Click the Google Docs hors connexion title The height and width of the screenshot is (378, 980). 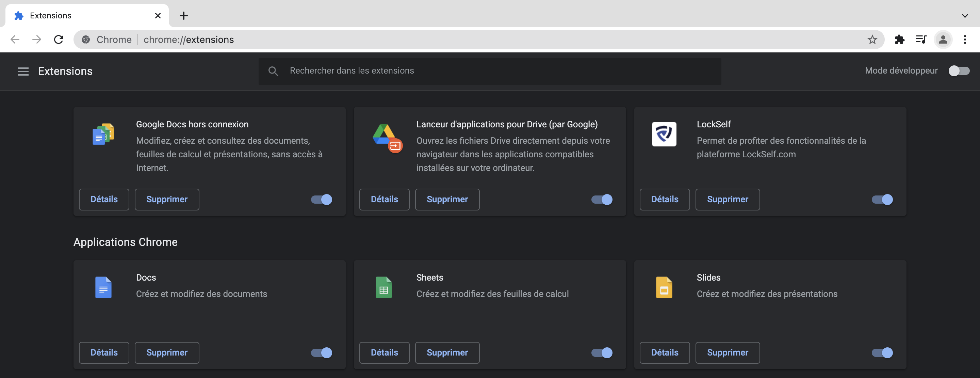pyautogui.click(x=192, y=125)
